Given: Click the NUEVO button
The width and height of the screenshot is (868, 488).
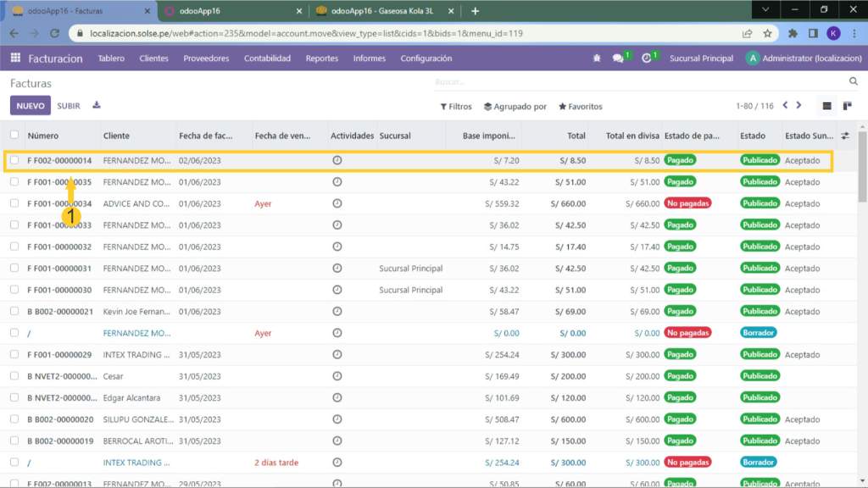Looking at the screenshot, I should [x=31, y=106].
